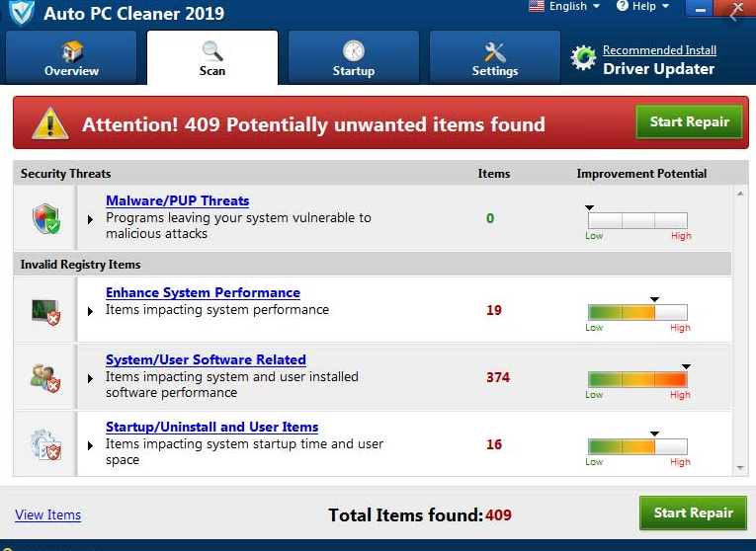
Task: Click the Auto PC Cleaner shield logo
Action: click(22, 12)
